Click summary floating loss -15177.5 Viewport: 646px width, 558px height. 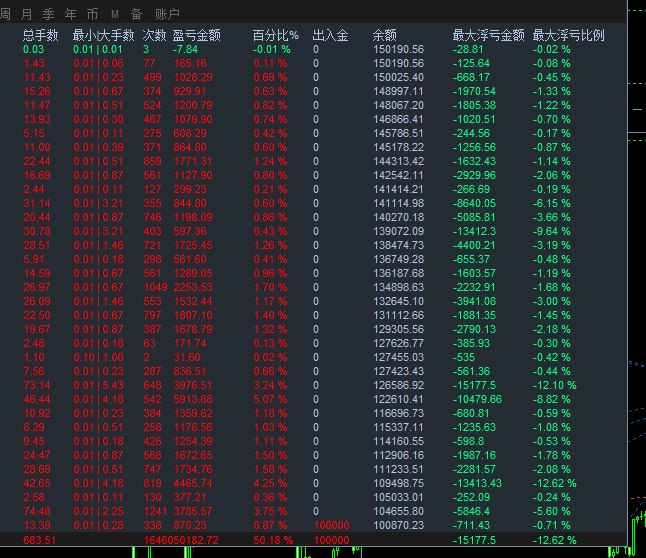(x=474, y=541)
